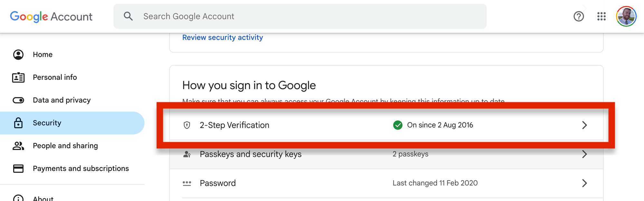Viewport: 644px width, 201px height.
Task: Open the profile avatar menu
Action: coord(626,16)
